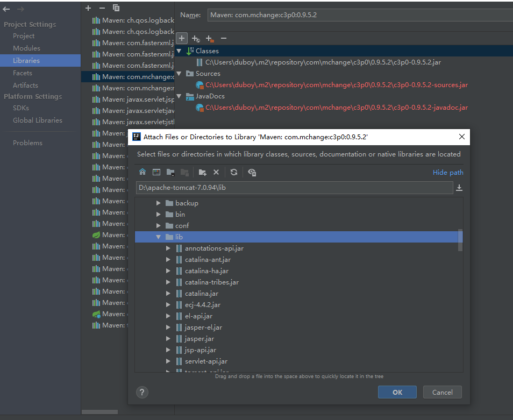Click the Remove library entry minus icon
This screenshot has height=420, width=513.
pos(224,38)
